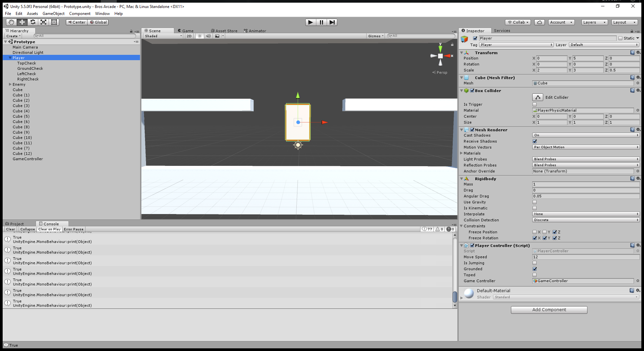Open Motion Vectors dropdown
Image resolution: width=644 pixels, height=351 pixels.
click(x=586, y=147)
